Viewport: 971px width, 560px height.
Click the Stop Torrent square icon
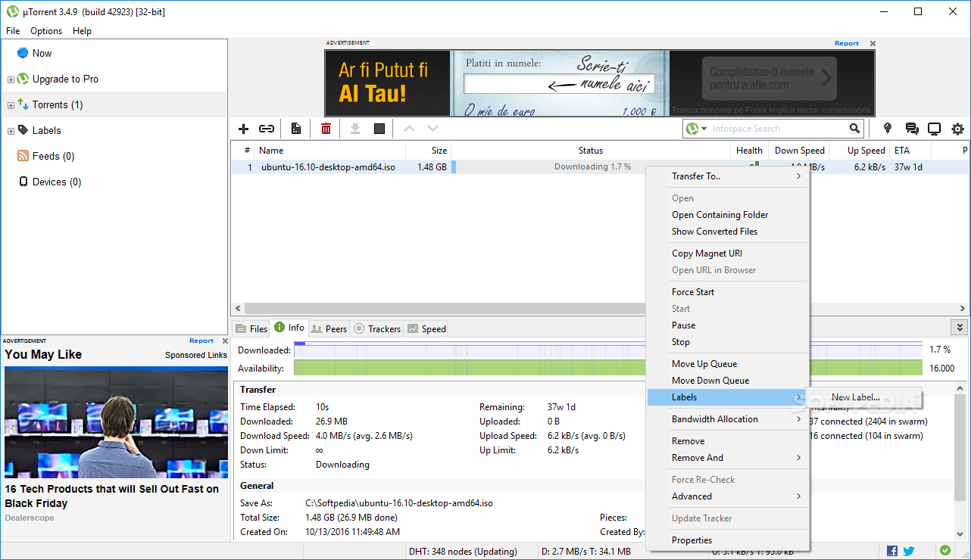379,129
